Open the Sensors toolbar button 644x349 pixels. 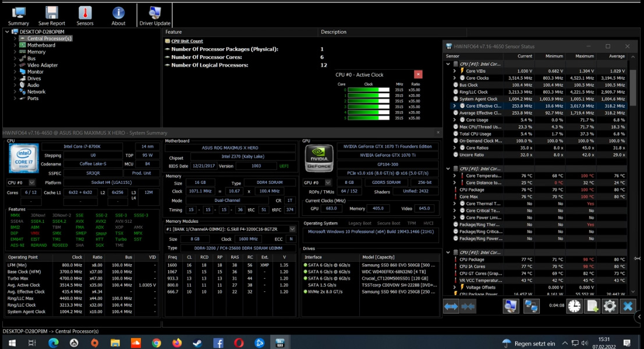pos(85,16)
